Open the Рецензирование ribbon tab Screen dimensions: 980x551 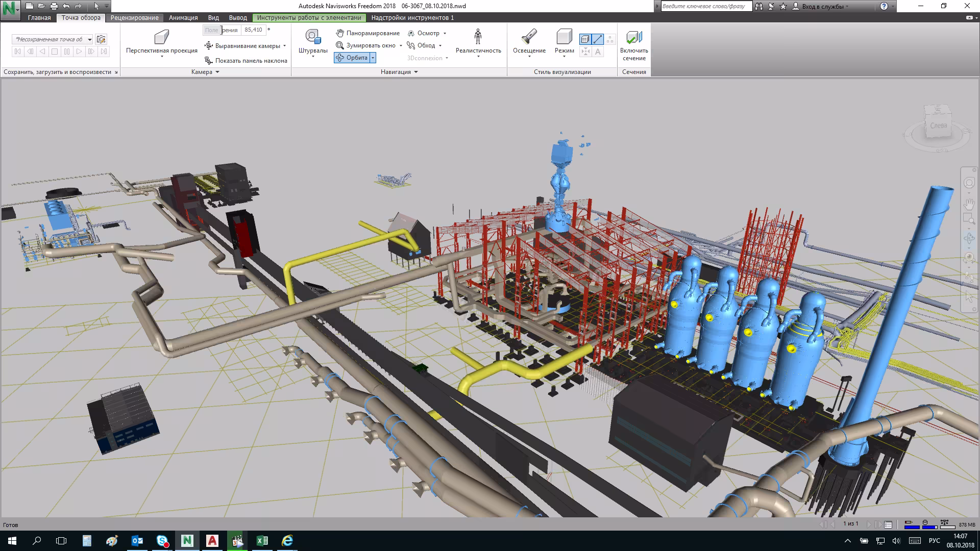(134, 18)
